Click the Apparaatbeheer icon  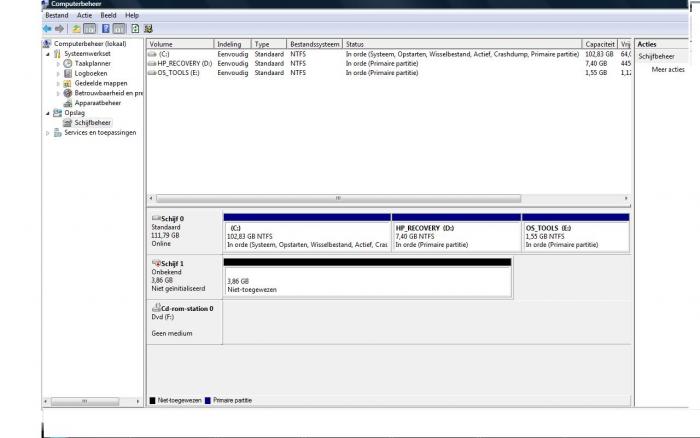(x=67, y=103)
